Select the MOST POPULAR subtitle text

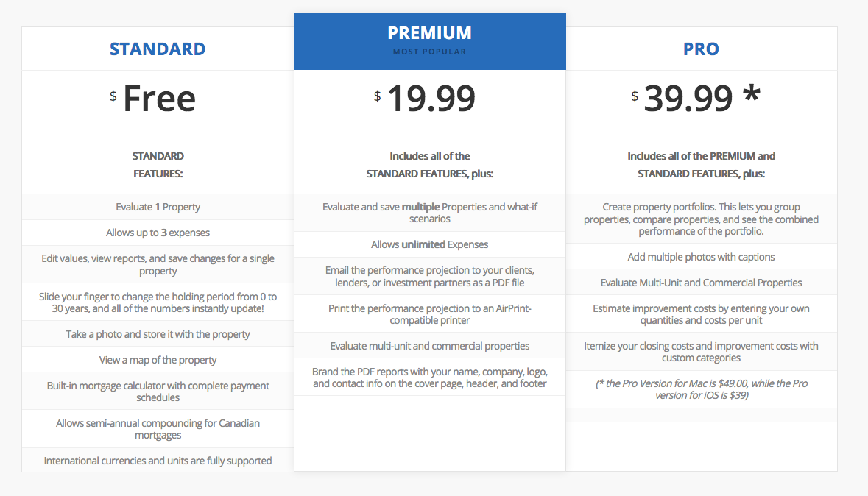pos(429,52)
